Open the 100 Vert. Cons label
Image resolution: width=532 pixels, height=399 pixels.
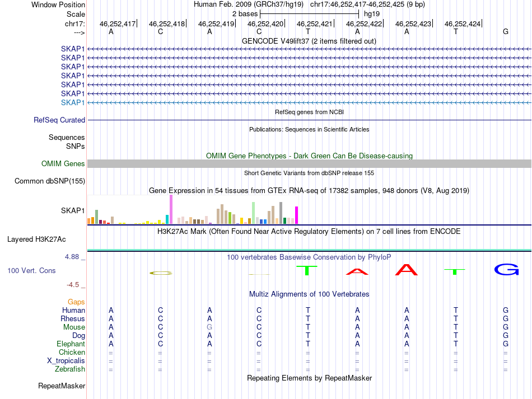click(31, 270)
